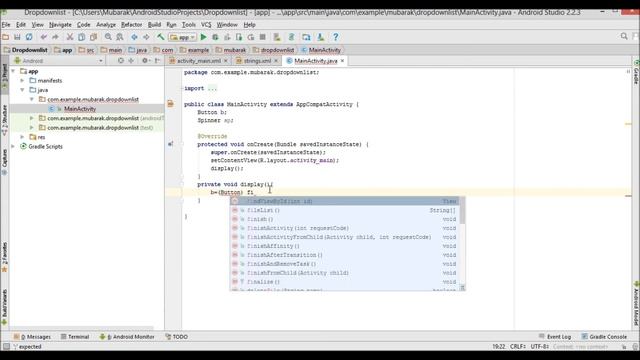Screen dimensions: 640x360
Task: Open the Android project view dropdown
Action: tap(58, 60)
